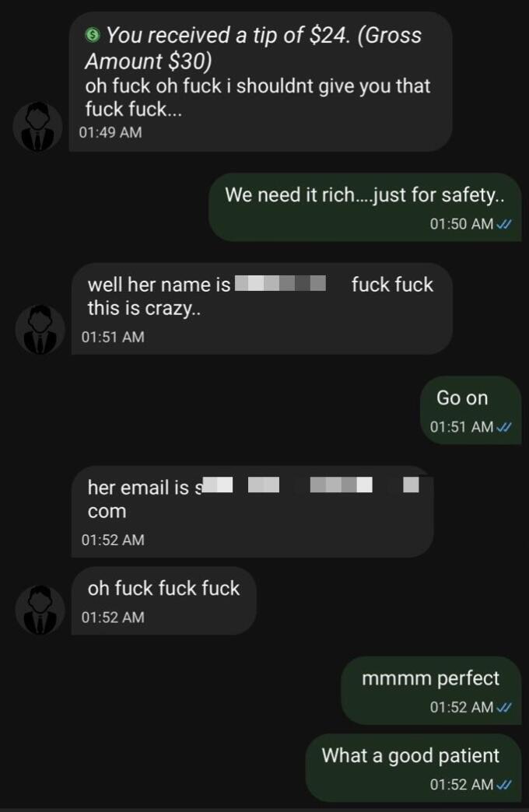
Task: Select the 'her email is' message bubble
Action: point(252,512)
